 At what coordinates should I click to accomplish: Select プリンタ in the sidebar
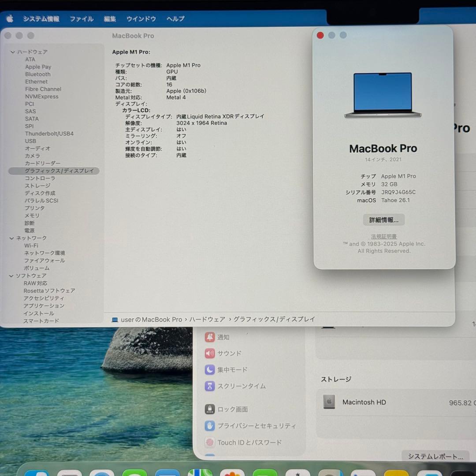coord(35,208)
